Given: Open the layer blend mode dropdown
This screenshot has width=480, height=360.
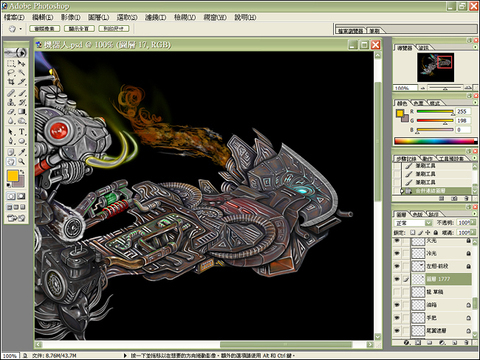Looking at the screenshot, I should tap(429, 223).
